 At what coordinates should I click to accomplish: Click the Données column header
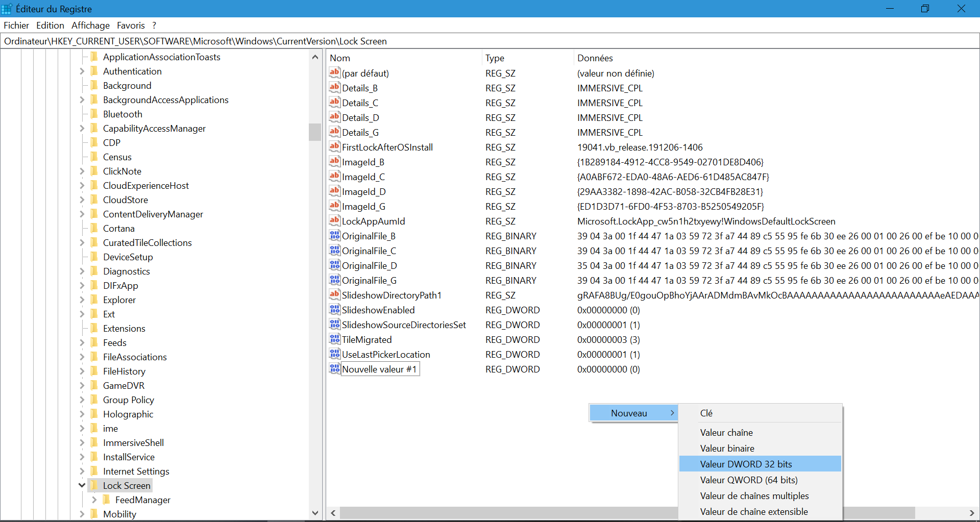click(595, 58)
